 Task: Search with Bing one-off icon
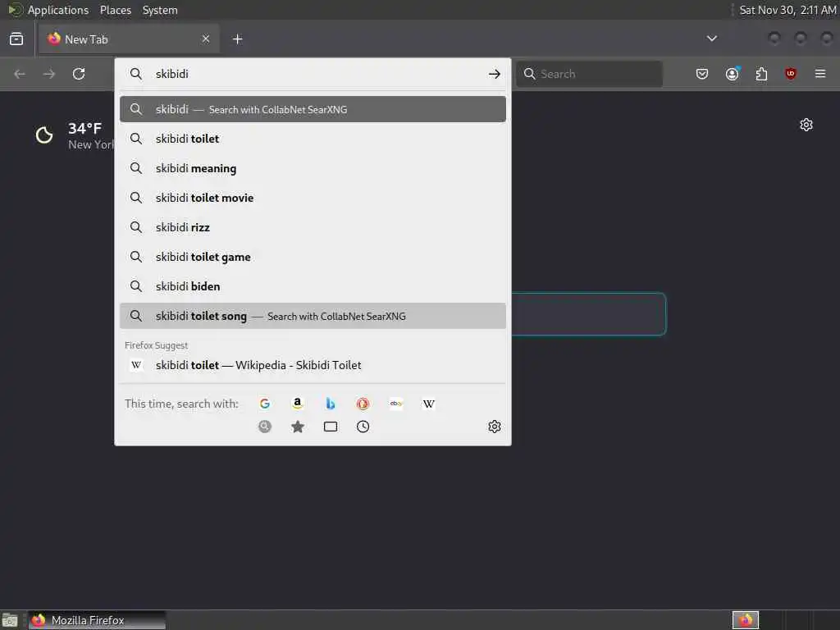coord(330,404)
